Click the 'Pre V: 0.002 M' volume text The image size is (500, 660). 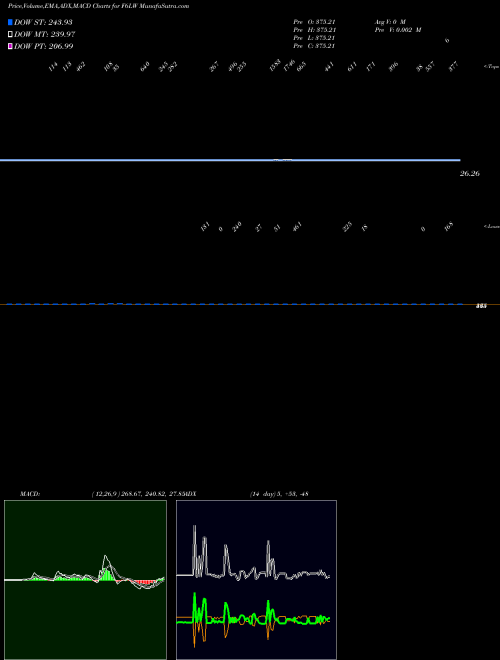pos(398,30)
